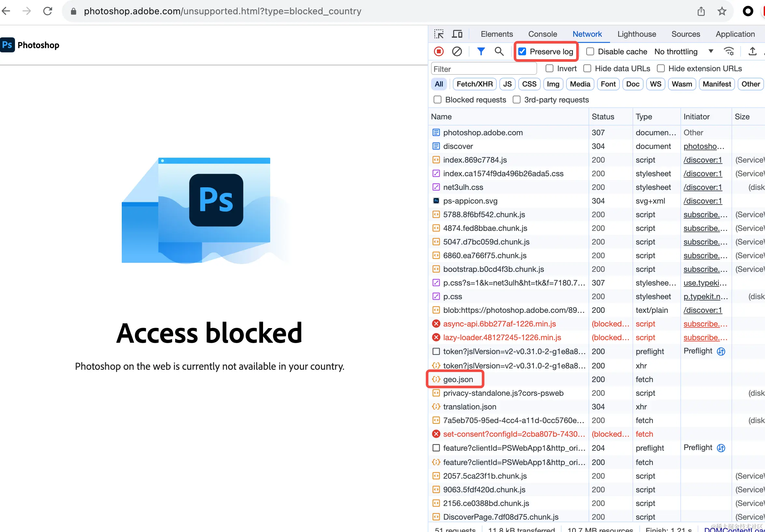Click the Filter text input field

[x=484, y=69]
